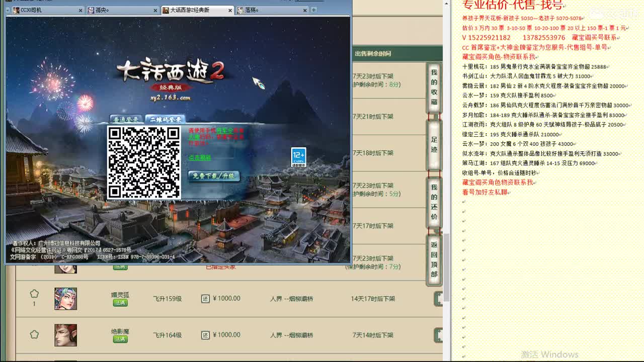Click the 专业估价-代售-找号 heading
The image size is (644, 362).
[512, 6]
